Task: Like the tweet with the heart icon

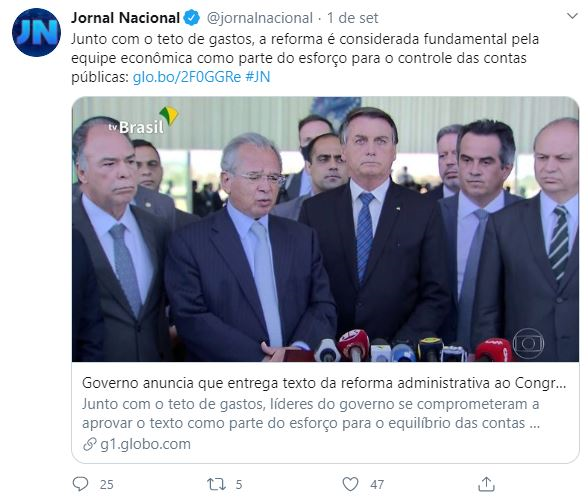Action: (351, 484)
